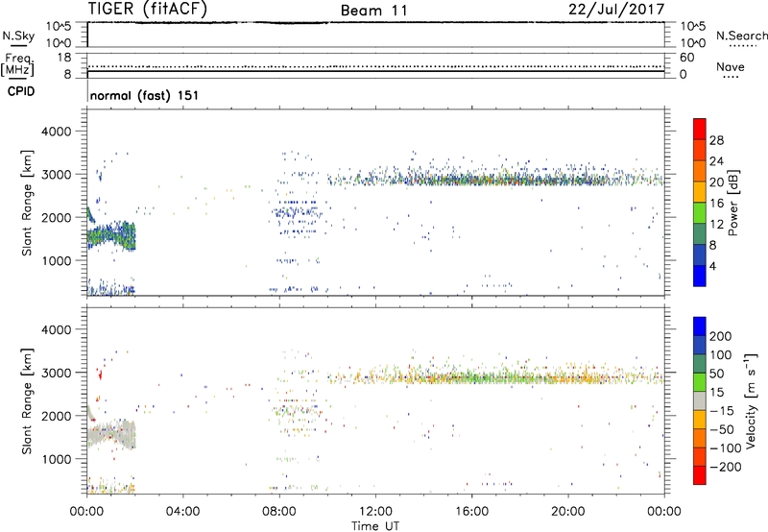This screenshot has height=532, width=768.
Task: Click the 12:00 time axis label
Action: 375,512
